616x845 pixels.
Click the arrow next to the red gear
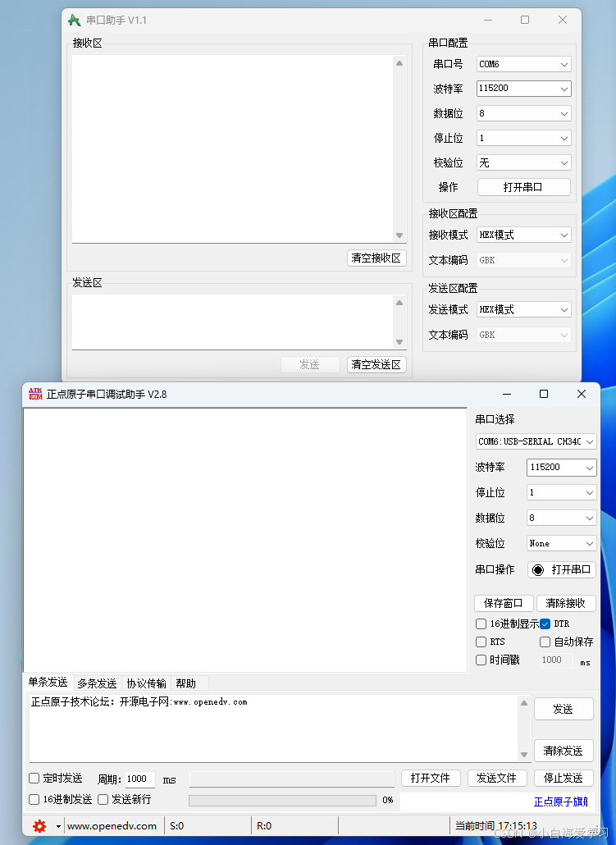[58, 826]
